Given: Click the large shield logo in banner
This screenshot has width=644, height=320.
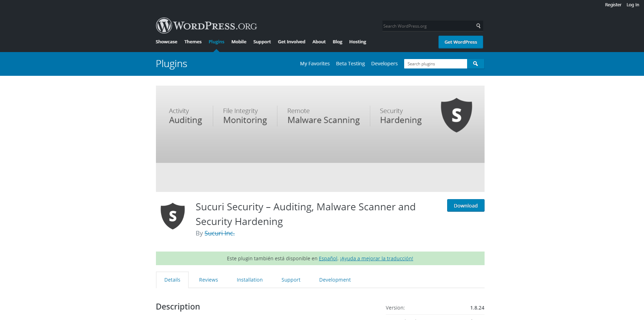Looking at the screenshot, I should click(456, 115).
